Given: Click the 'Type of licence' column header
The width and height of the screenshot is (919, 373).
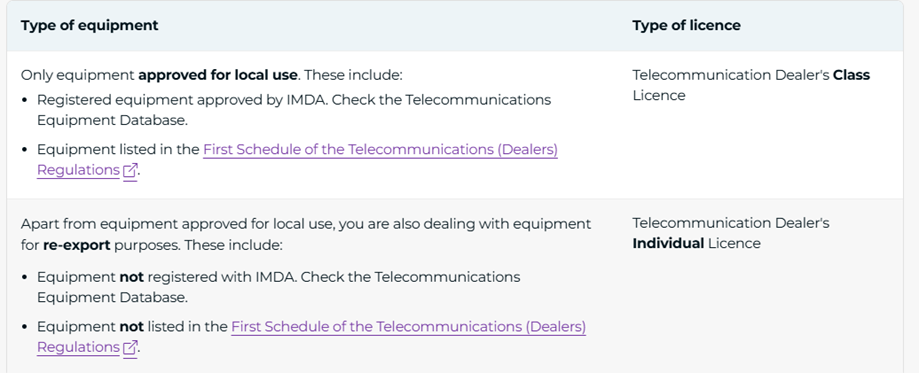Looking at the screenshot, I should [x=686, y=25].
